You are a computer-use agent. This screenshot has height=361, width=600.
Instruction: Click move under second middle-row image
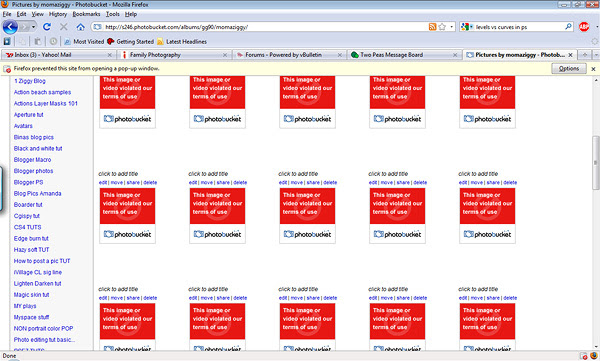207,183
